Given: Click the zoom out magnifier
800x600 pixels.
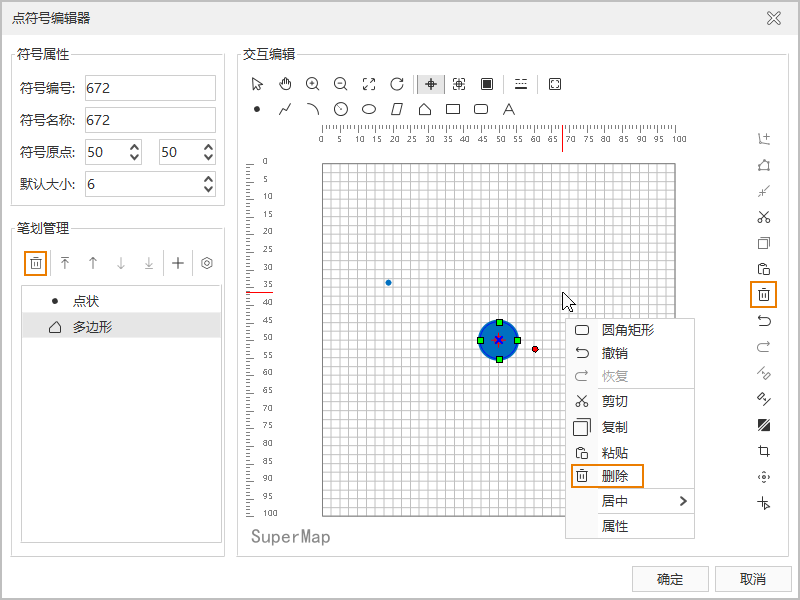Looking at the screenshot, I should coord(340,84).
